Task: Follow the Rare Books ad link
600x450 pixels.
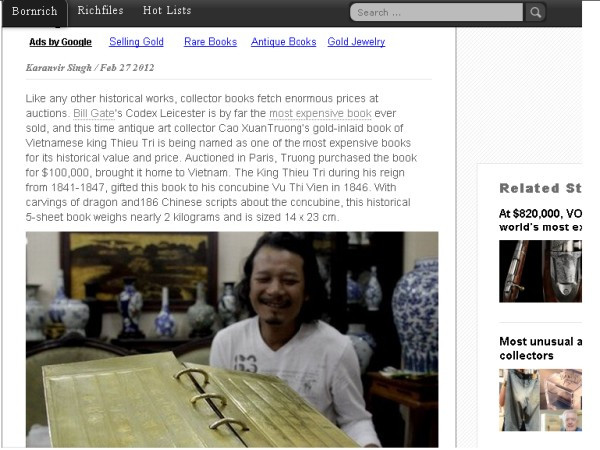Action: coord(210,42)
